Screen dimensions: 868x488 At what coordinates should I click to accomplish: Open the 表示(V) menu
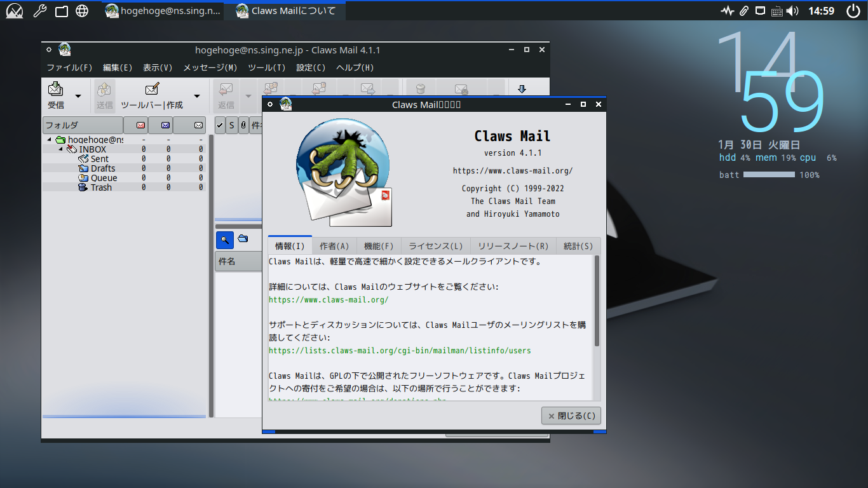pyautogui.click(x=158, y=67)
